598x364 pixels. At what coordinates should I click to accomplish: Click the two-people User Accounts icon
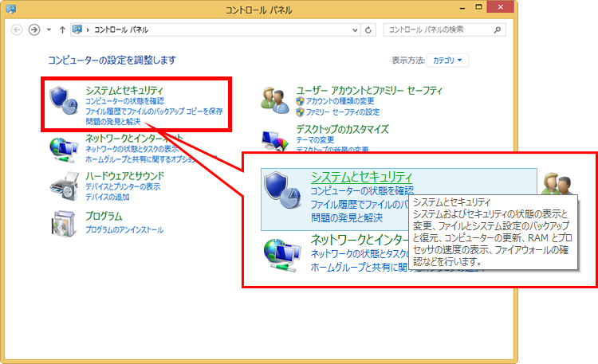[275, 100]
